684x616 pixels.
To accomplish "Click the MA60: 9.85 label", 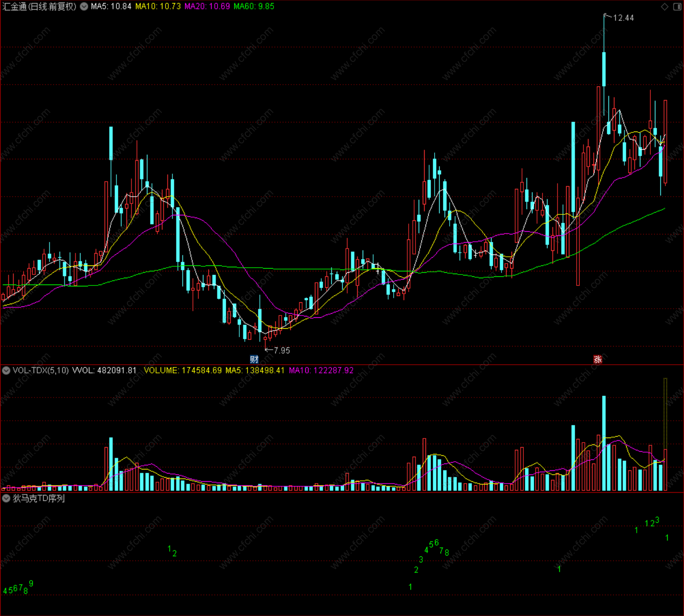I will point(254,6).
